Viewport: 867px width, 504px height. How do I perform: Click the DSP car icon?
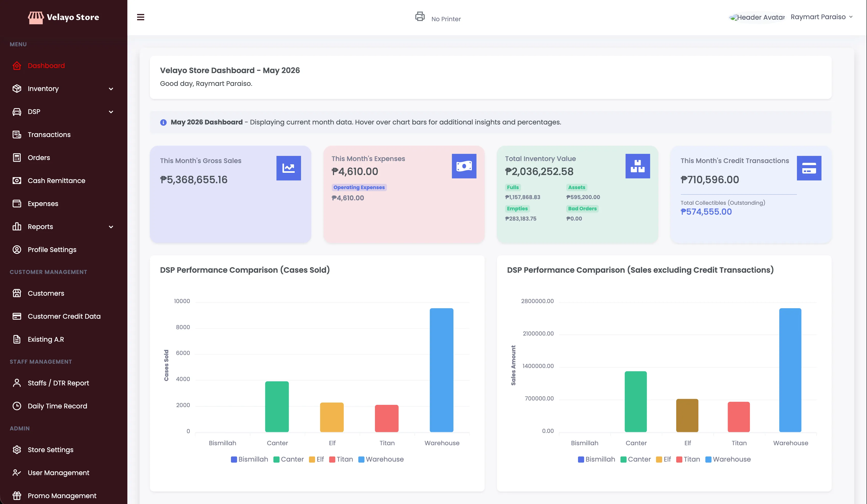17,112
